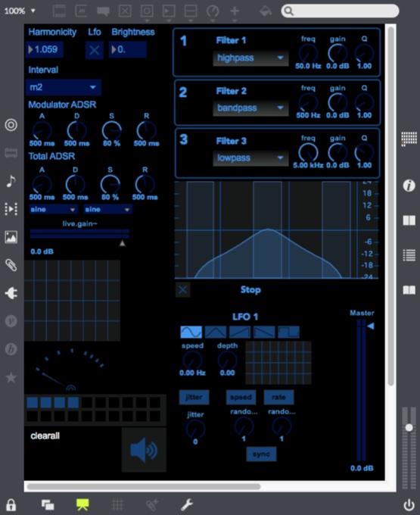The height and width of the screenshot is (515, 420).
Task: Click the vertical scrollbar on the right
Action: (390, 206)
